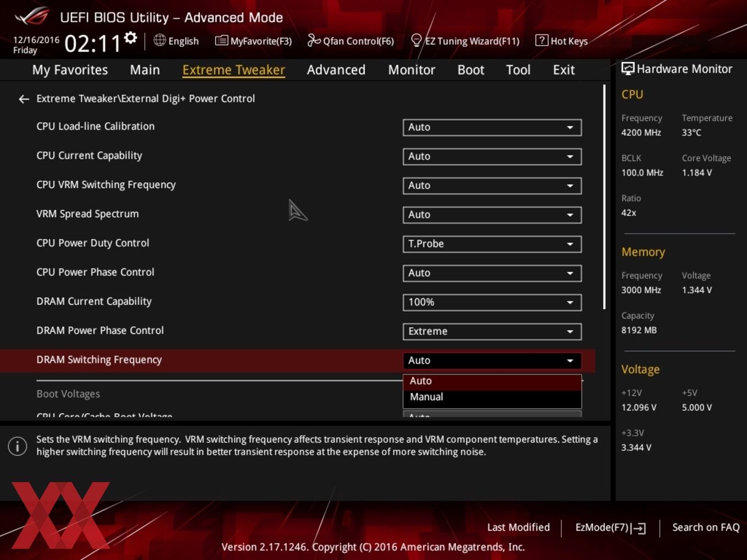Select CPU Current Capability label
The width and height of the screenshot is (747, 560).
point(89,155)
